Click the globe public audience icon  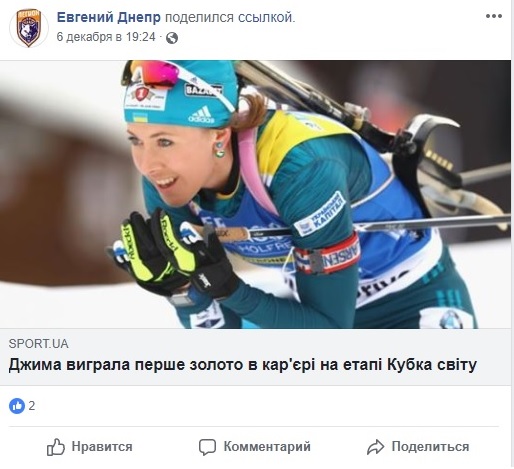coord(172,38)
